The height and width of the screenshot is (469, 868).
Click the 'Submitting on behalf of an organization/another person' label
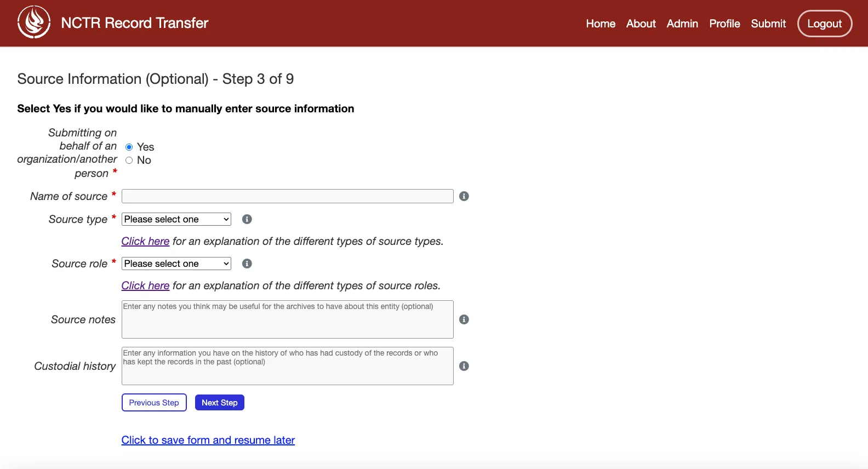coord(67,153)
